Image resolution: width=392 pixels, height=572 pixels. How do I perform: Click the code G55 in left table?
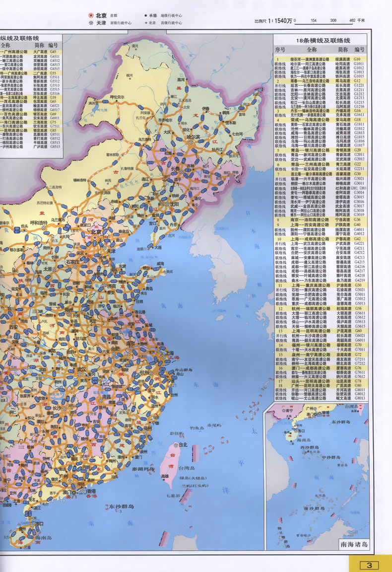[x=53, y=73]
